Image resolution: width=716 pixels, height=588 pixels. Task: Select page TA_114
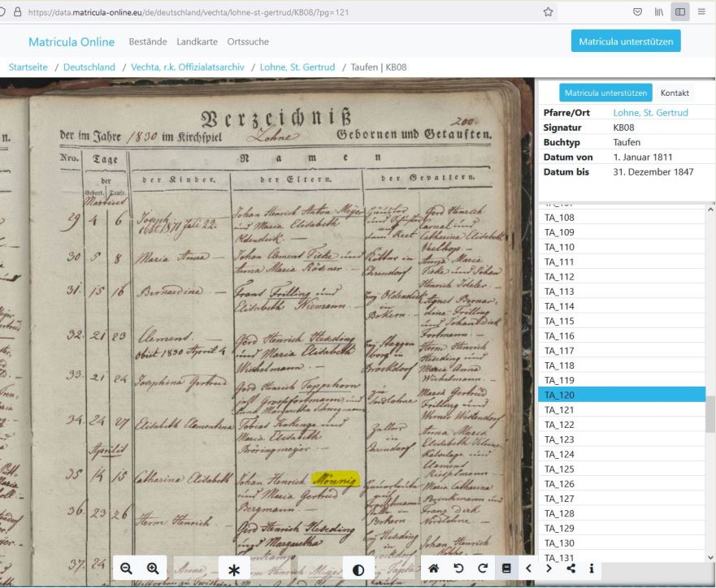pos(622,306)
